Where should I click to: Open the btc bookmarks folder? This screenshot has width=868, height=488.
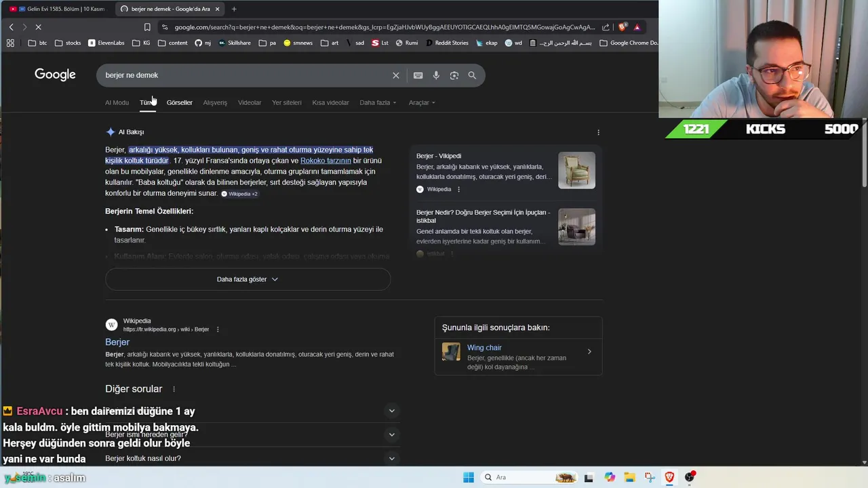click(x=37, y=43)
